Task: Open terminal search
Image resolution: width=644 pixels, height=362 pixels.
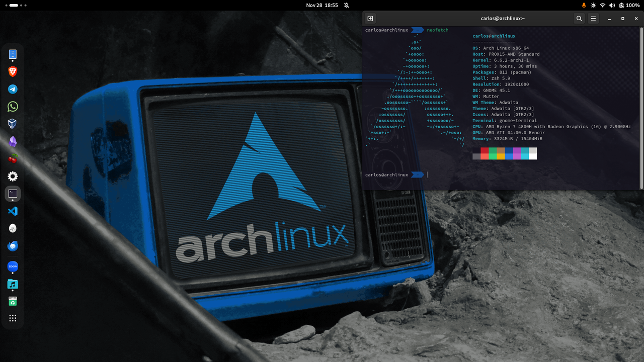Action: tap(579, 19)
